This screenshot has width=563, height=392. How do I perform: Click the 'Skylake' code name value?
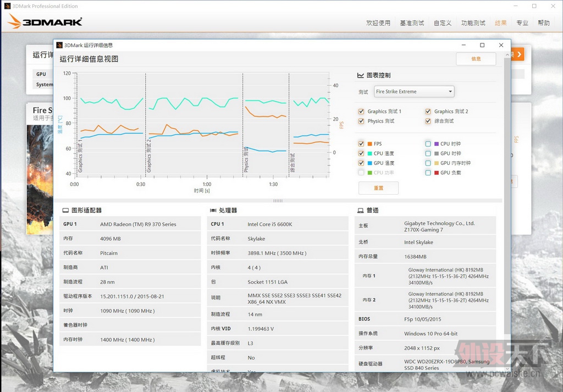click(x=256, y=239)
